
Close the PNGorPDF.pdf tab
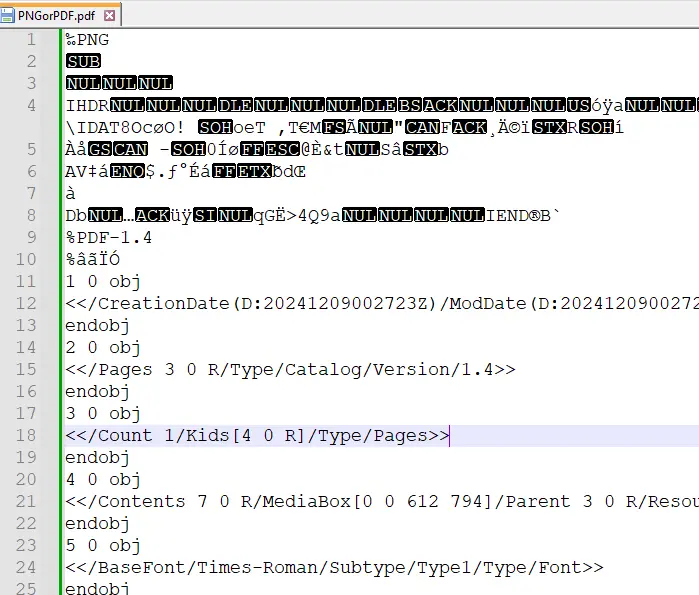coord(109,16)
